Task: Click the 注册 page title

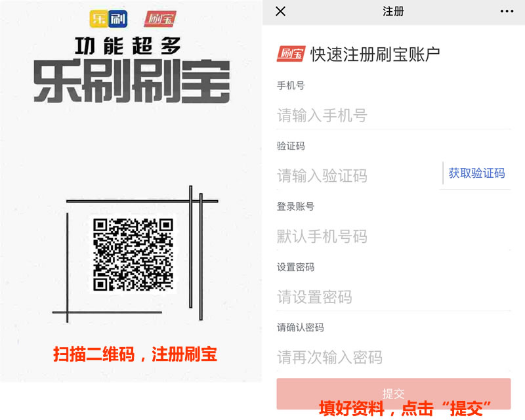Action: point(393,11)
